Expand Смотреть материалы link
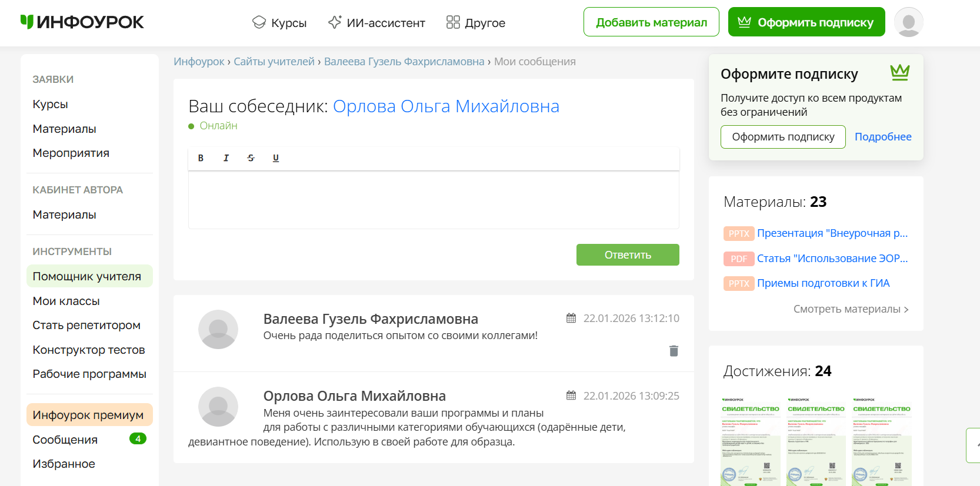The image size is (980, 486). [x=851, y=309]
